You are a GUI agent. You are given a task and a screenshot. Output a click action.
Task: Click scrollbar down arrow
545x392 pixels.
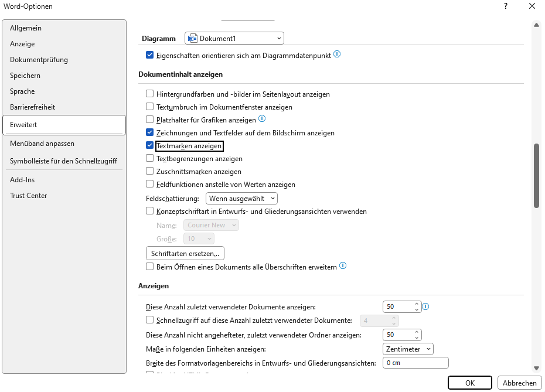click(x=537, y=368)
